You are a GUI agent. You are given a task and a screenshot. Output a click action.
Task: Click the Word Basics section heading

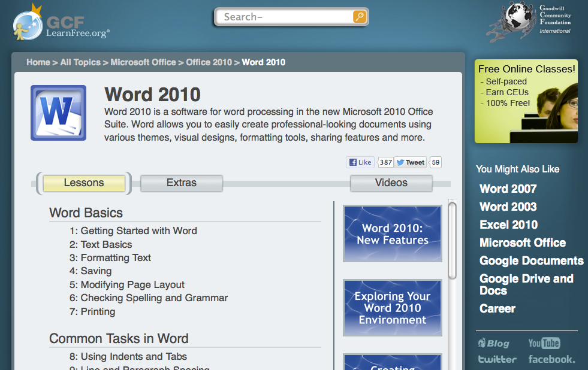coord(86,213)
